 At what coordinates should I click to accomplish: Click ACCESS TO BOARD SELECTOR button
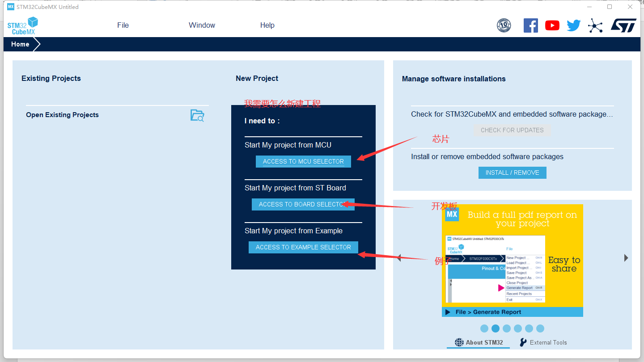303,204
